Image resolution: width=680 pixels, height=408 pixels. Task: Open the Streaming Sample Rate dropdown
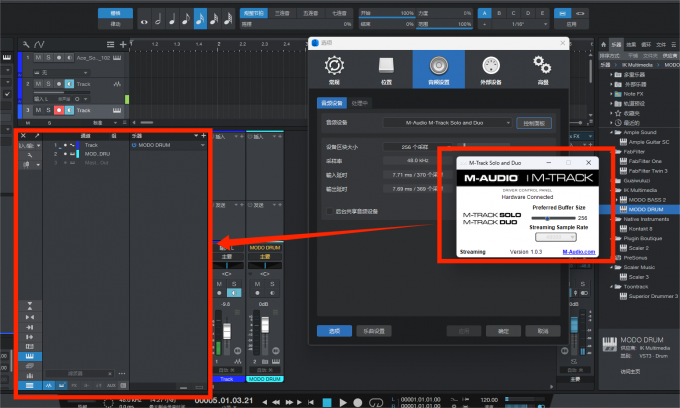[x=556, y=237]
